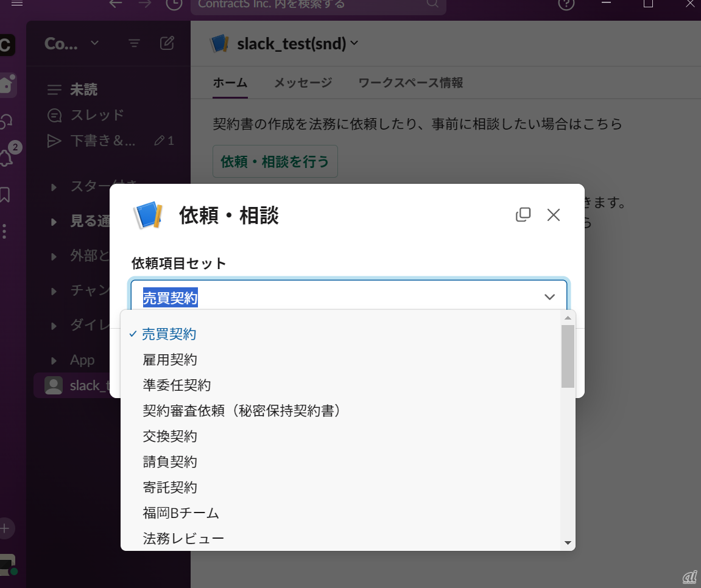Switch to the ワークスペース情報 tab

[x=410, y=83]
